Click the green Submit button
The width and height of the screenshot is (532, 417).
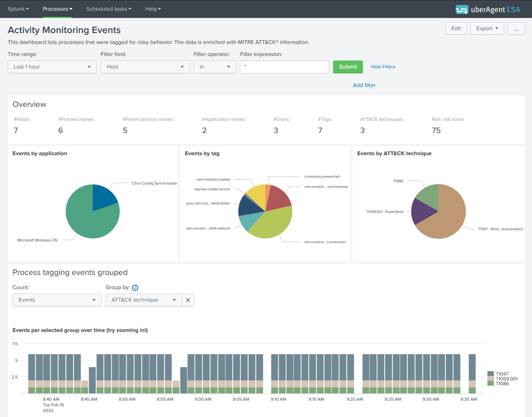pos(348,67)
